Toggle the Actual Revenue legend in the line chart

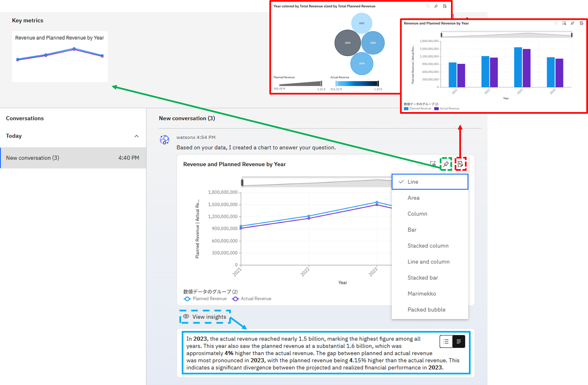(252, 299)
